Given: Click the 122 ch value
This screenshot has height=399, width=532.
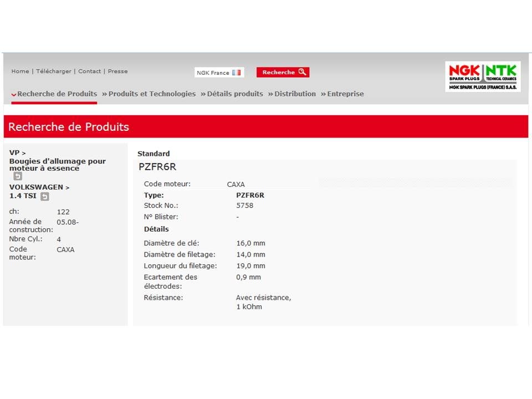Looking at the screenshot, I should [63, 212].
